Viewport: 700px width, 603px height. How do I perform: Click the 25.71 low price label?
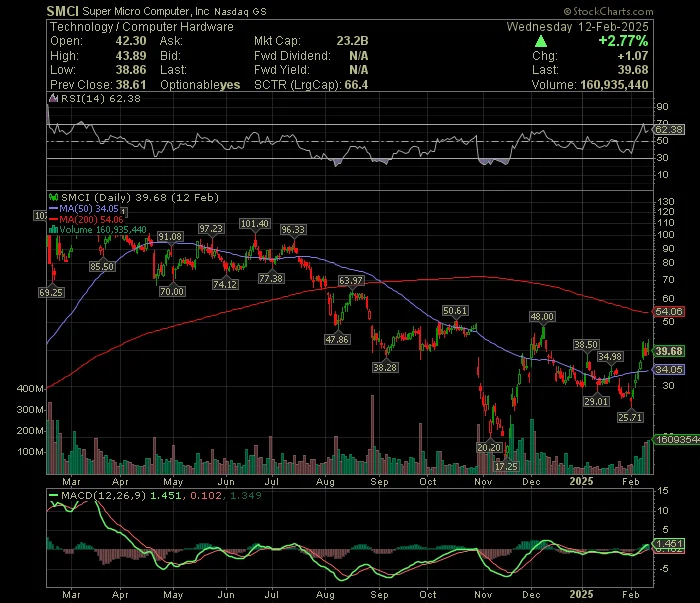click(630, 417)
